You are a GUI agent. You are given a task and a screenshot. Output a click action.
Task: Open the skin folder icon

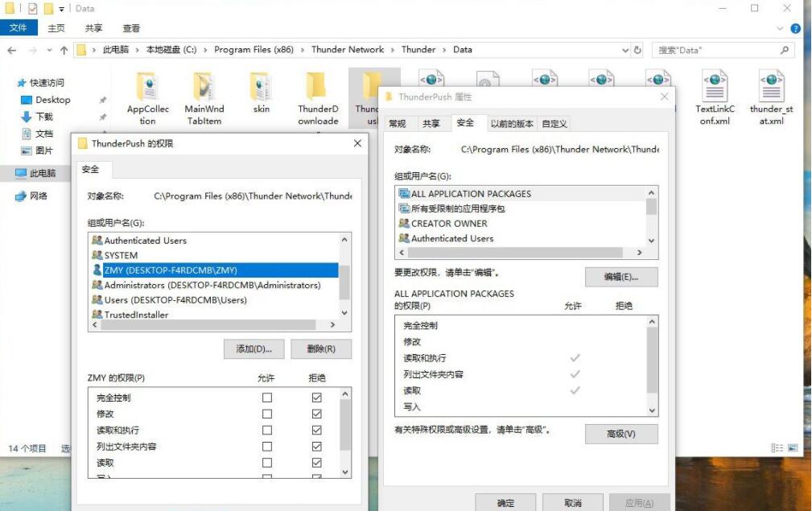(x=261, y=86)
